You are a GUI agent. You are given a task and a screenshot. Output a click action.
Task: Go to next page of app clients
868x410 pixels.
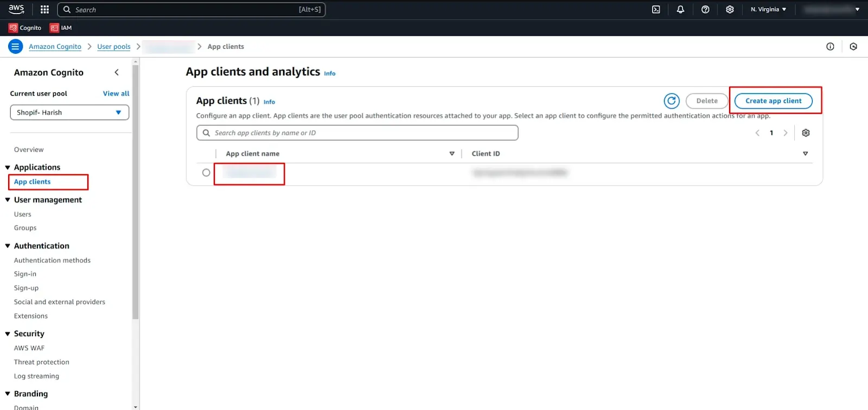point(785,133)
